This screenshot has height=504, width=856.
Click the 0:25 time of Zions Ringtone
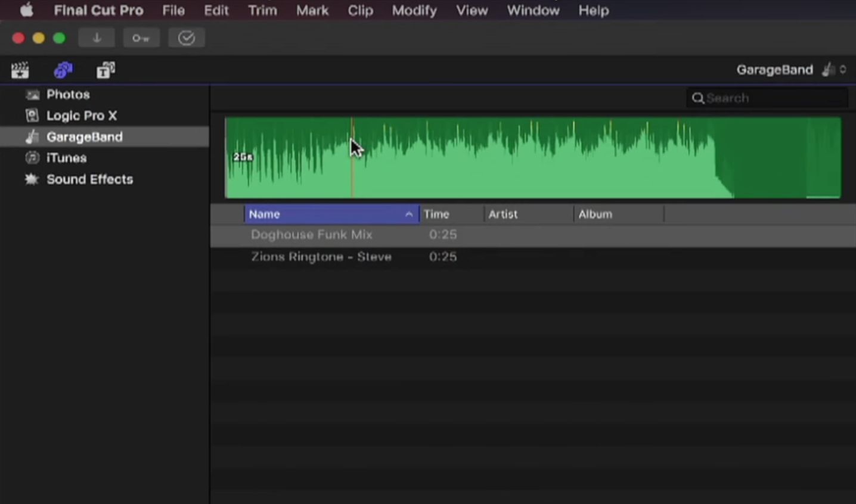tap(443, 257)
